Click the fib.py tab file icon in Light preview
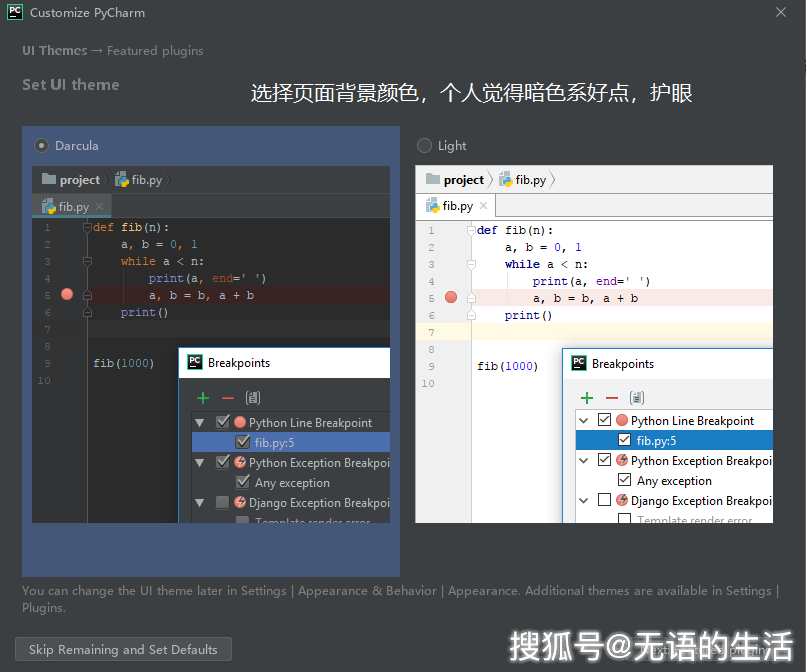Viewport: 806px width, 672px height. click(x=433, y=206)
